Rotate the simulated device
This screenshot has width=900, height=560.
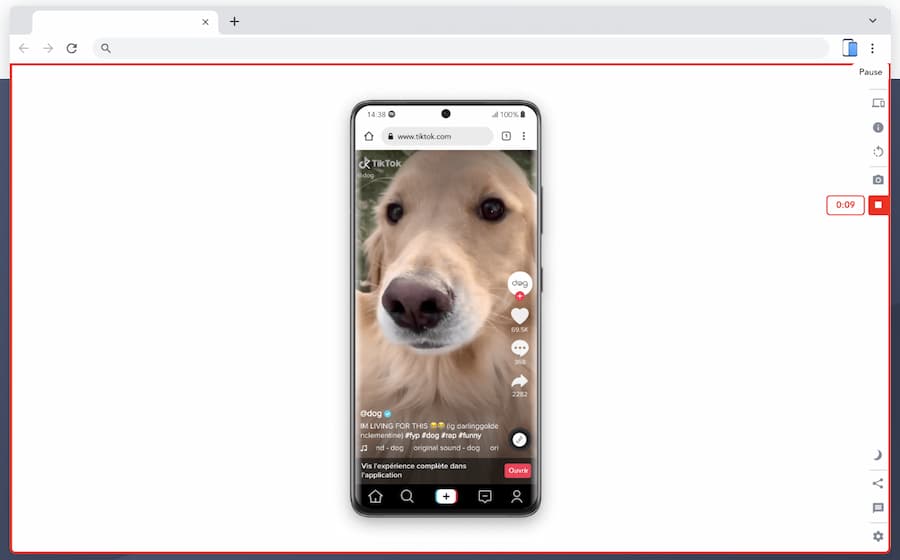click(878, 152)
